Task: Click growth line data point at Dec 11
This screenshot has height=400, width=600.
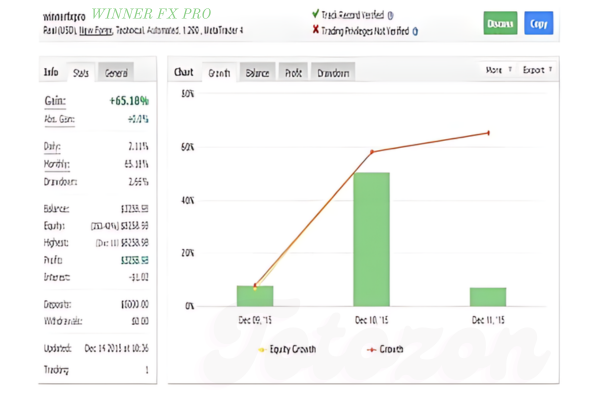Action: pyautogui.click(x=488, y=132)
